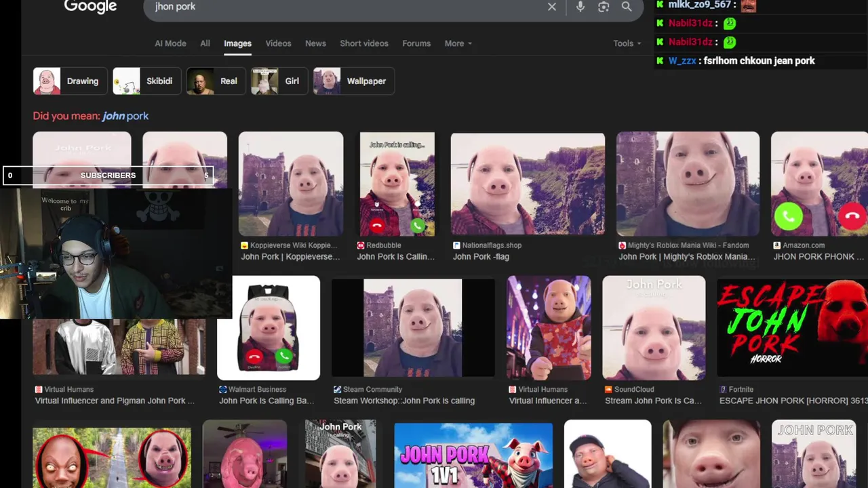The height and width of the screenshot is (488, 868).
Task: Click Walmart Business source favicon
Action: point(222,390)
